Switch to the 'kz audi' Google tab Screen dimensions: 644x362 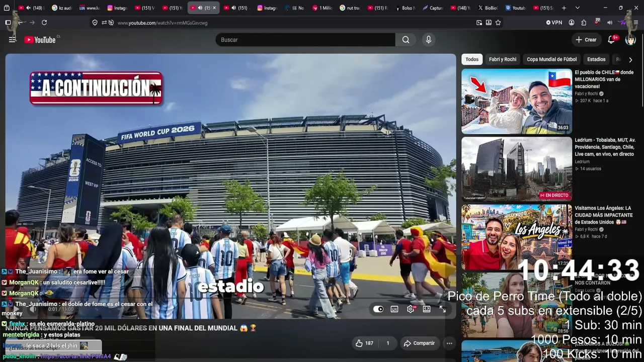point(62,8)
